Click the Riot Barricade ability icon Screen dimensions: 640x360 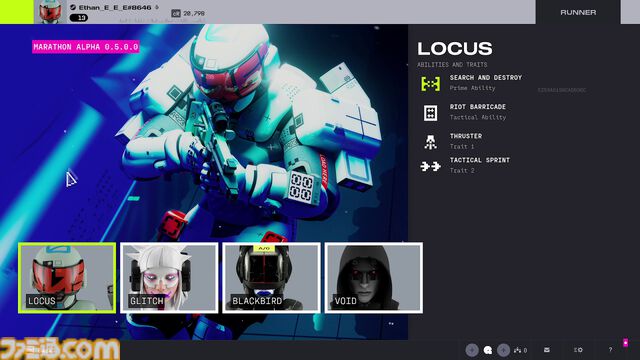(x=431, y=113)
